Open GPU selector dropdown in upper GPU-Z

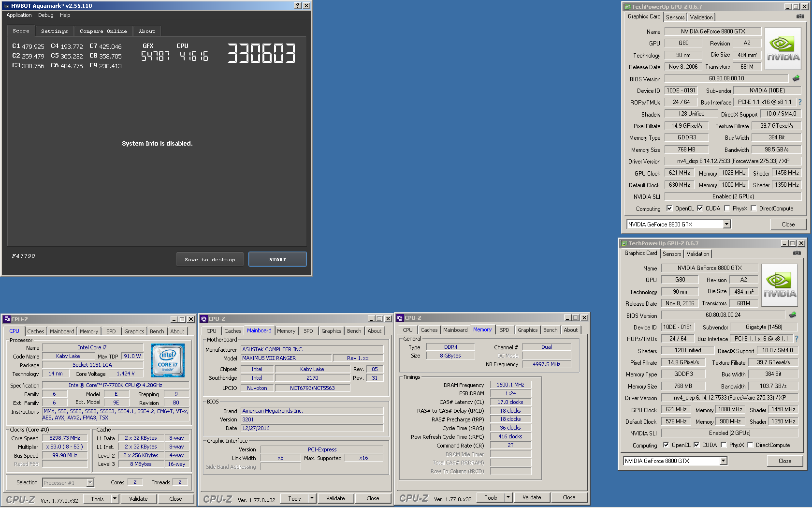pyautogui.click(x=726, y=224)
